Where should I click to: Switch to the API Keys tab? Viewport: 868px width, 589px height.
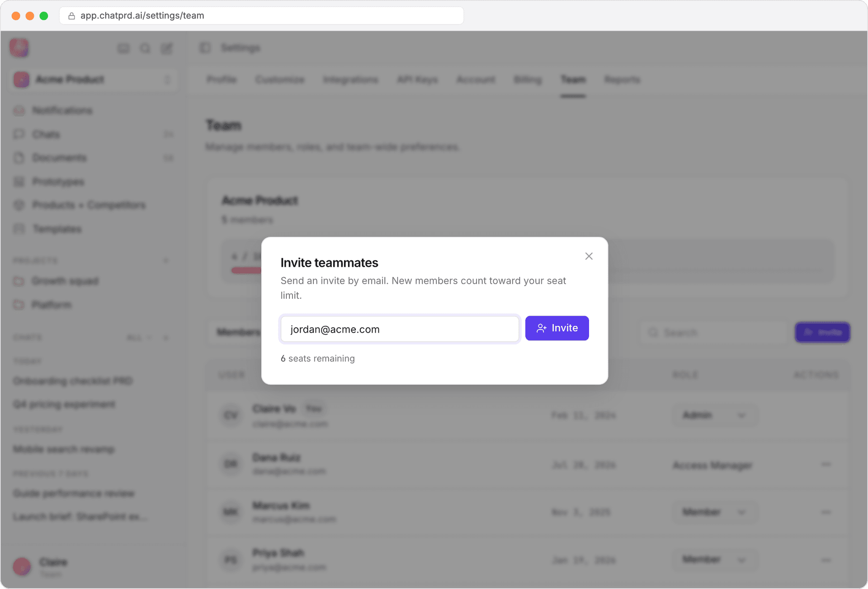(x=417, y=80)
